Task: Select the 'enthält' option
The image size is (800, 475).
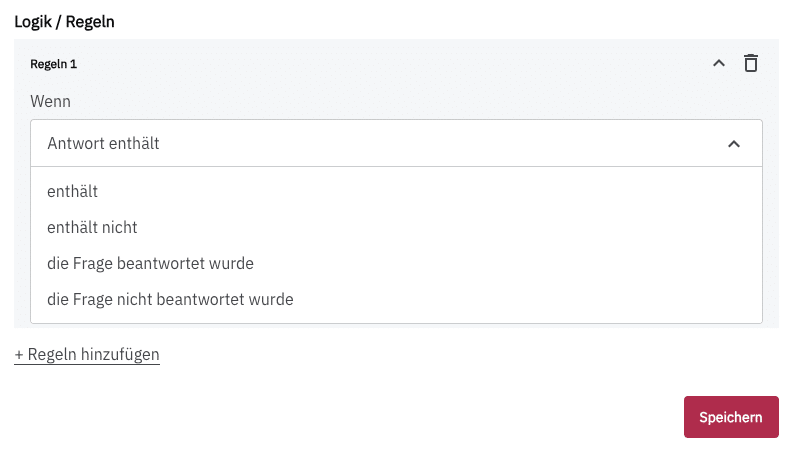Action: 72,191
